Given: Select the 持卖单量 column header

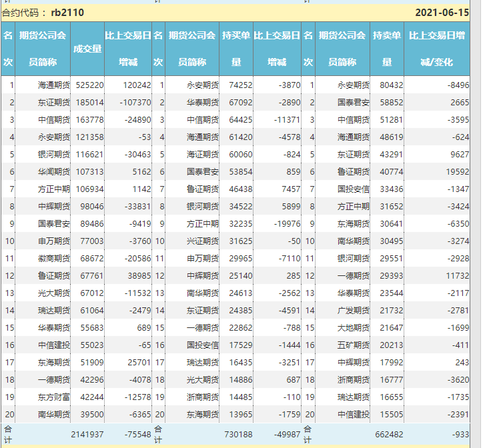Looking at the screenshot, I should (386, 49).
